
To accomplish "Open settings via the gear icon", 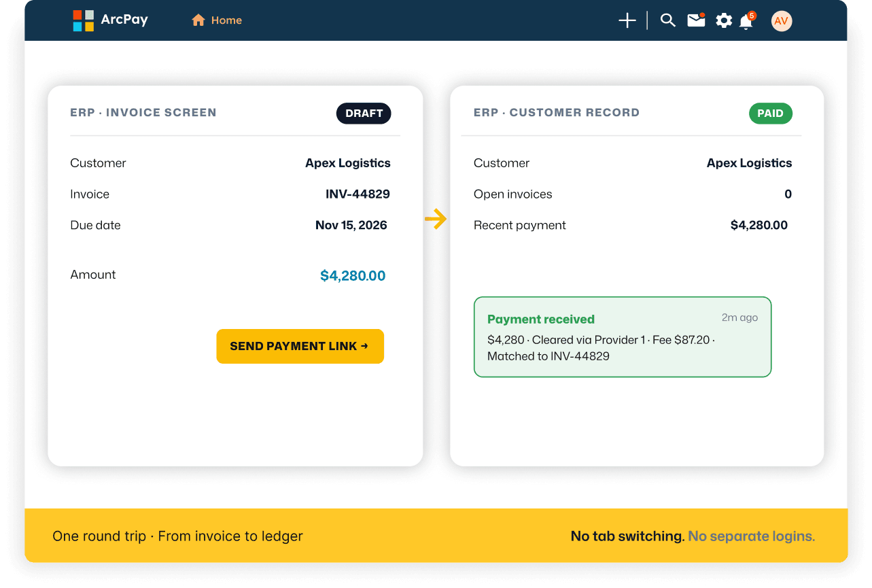I will click(724, 21).
